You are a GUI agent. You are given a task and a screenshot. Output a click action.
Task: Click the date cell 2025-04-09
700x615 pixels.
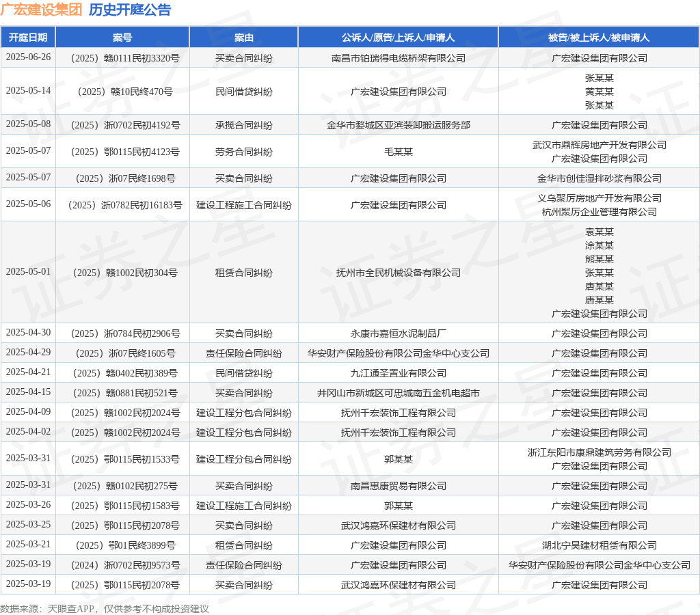(28, 412)
